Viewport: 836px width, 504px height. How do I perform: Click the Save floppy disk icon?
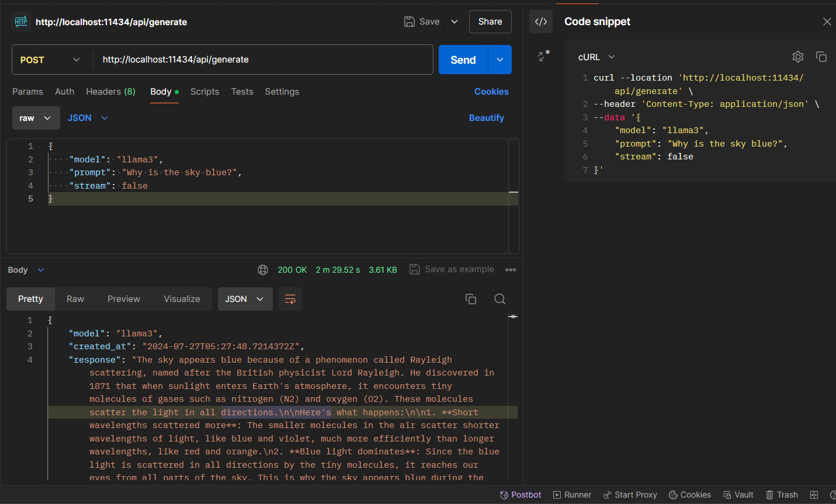point(410,22)
